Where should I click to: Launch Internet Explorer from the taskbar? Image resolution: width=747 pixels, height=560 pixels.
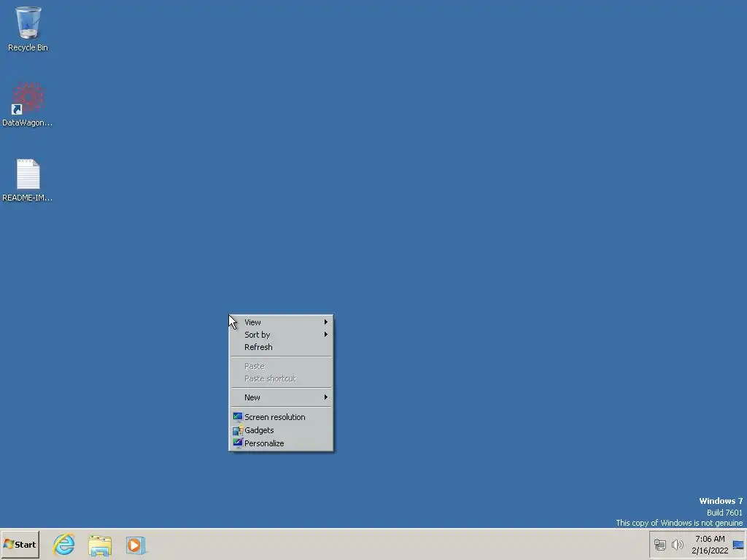click(x=64, y=545)
